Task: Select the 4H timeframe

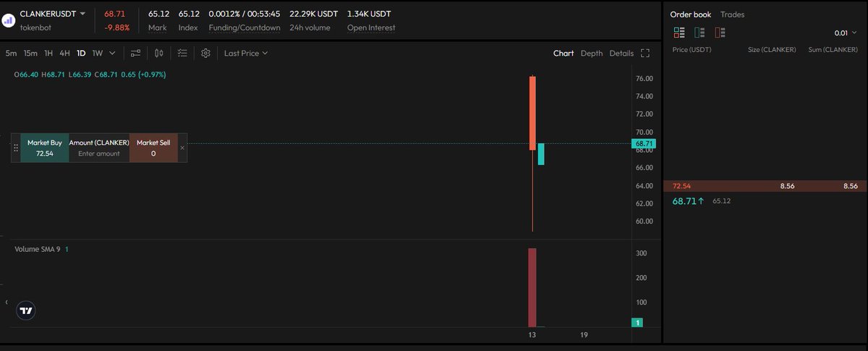Action: (x=64, y=53)
